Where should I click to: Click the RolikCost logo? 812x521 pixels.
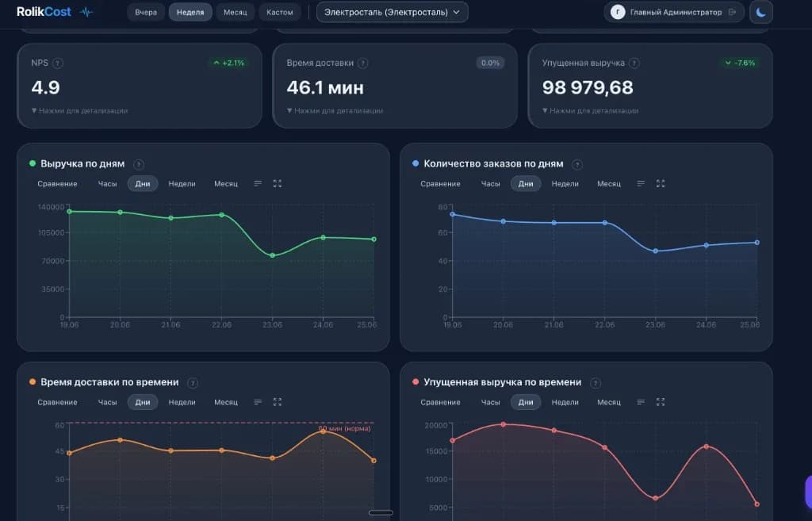point(44,12)
